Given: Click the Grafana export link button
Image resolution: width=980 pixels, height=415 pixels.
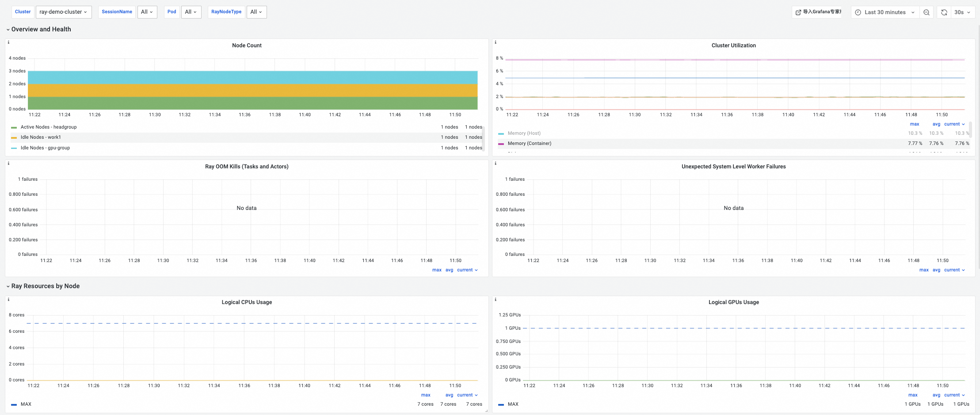Looking at the screenshot, I should [x=819, y=12].
